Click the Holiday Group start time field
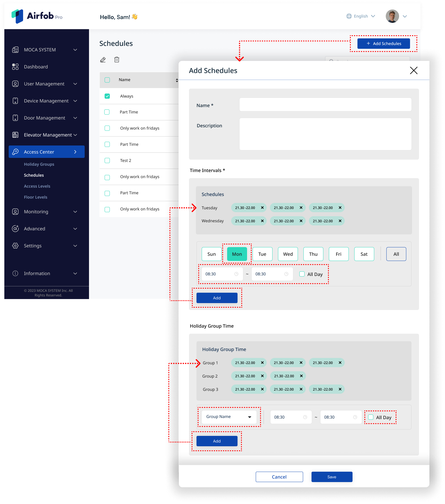445x504 pixels. [x=291, y=417]
